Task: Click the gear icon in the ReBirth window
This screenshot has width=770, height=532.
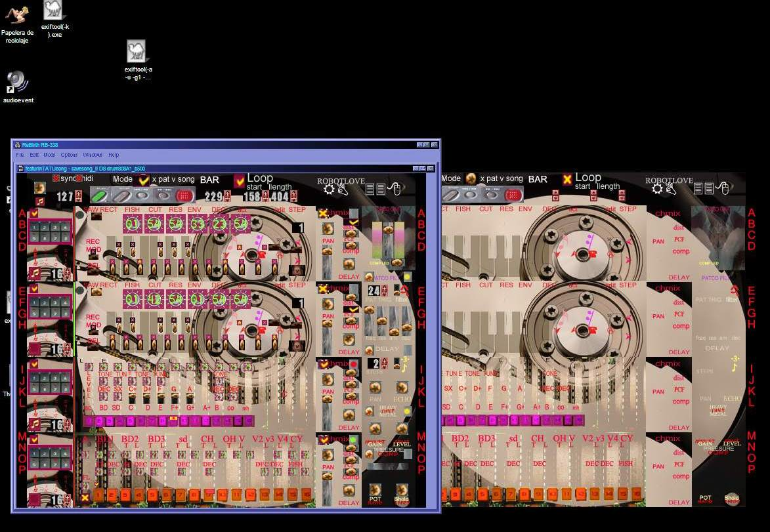Action: (329, 190)
